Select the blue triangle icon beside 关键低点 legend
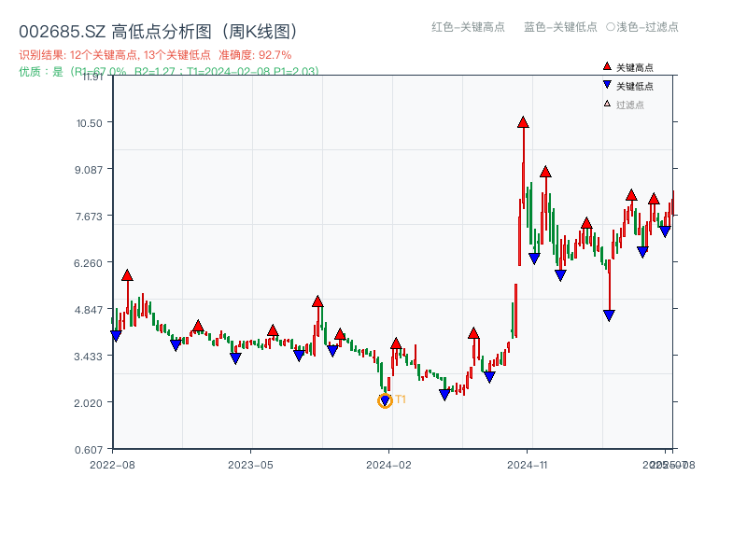The width and height of the screenshot is (747, 560). pyautogui.click(x=607, y=85)
